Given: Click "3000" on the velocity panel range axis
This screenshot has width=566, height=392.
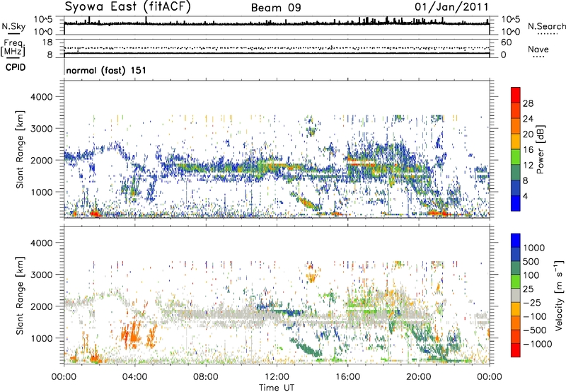Looking at the screenshot, I should (x=41, y=275).
